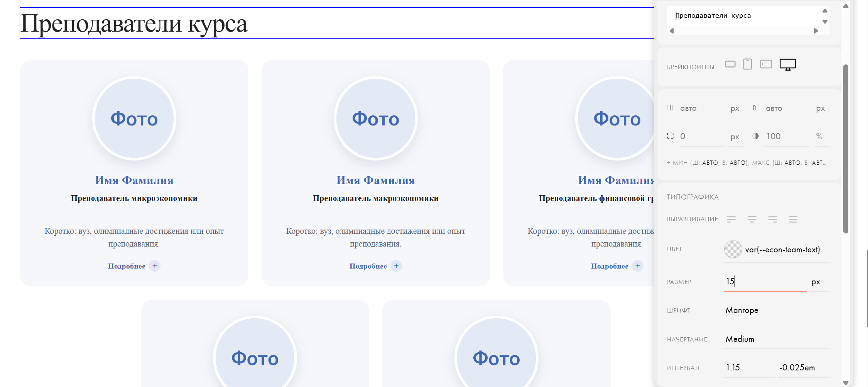Click first card's Коротко description text

[134, 237]
